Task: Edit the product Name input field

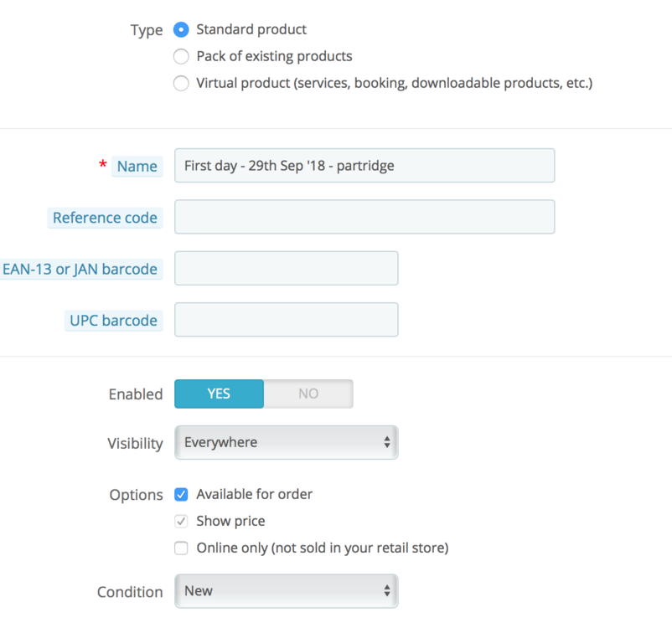Action: [364, 165]
